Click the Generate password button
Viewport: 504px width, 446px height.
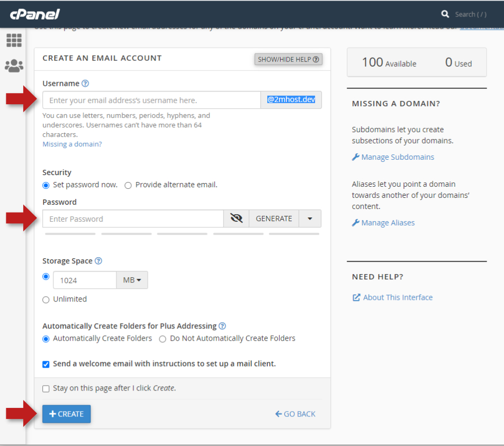(x=274, y=219)
